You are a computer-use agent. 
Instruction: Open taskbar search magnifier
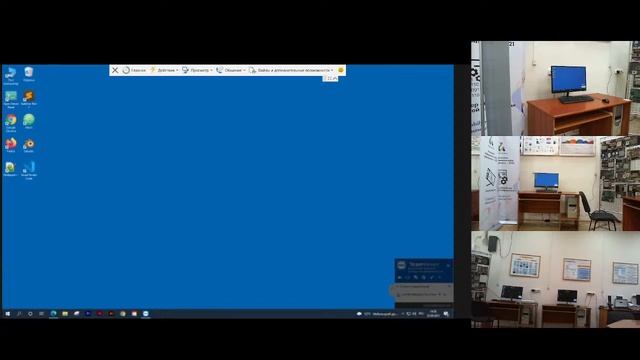pos(19,314)
